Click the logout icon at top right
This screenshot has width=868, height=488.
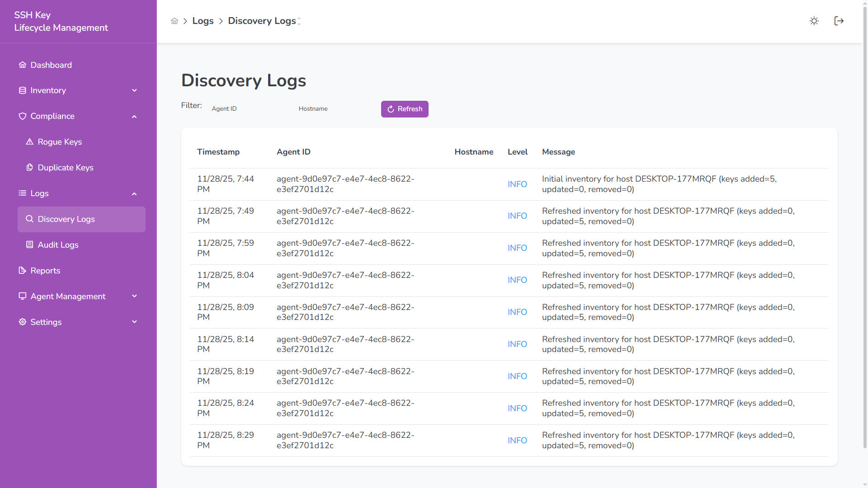coord(839,21)
